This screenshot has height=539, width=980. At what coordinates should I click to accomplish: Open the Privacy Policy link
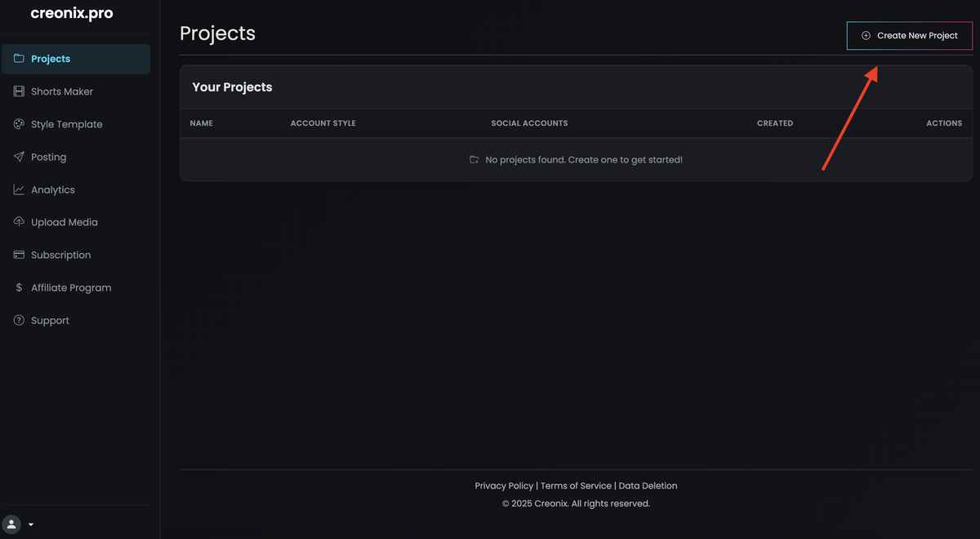tap(504, 486)
